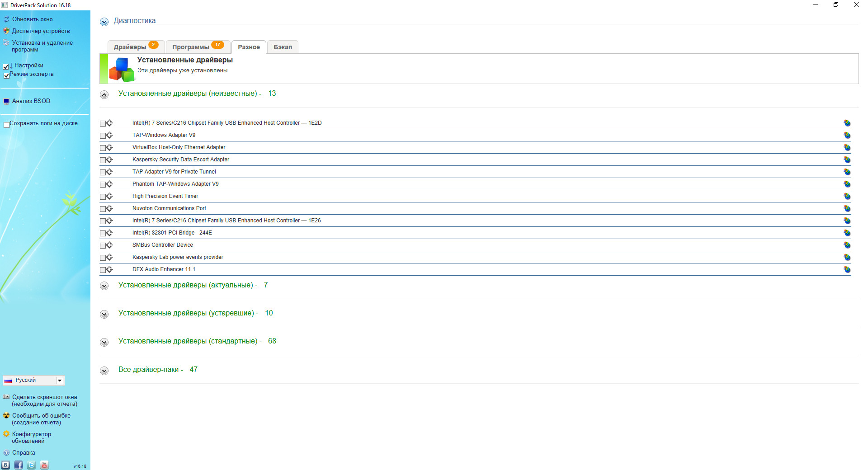Click the web search icon for SMBus Controller Device
The image size is (868, 470).
point(847,245)
